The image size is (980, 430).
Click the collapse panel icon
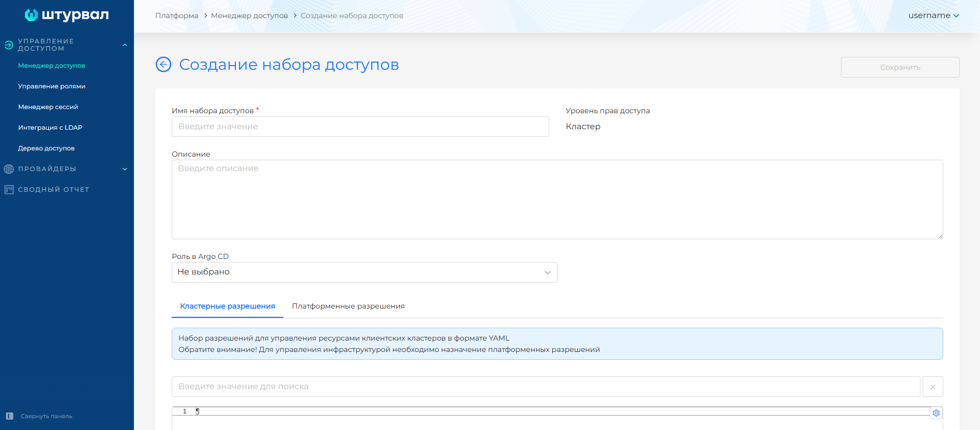9,416
